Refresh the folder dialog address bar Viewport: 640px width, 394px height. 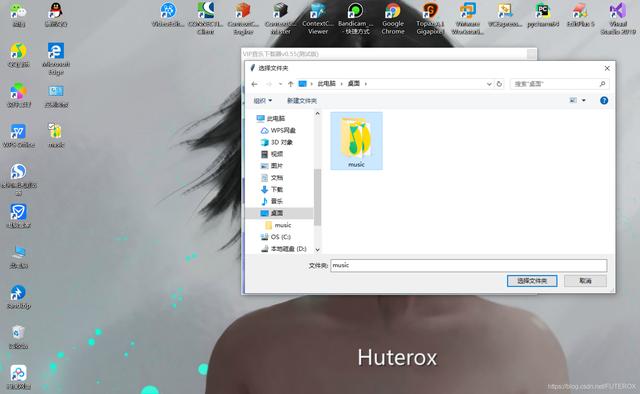(499, 84)
